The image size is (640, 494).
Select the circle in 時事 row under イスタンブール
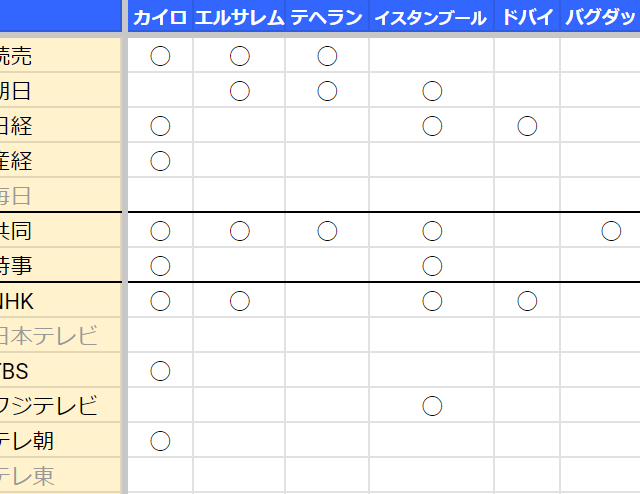(432, 266)
